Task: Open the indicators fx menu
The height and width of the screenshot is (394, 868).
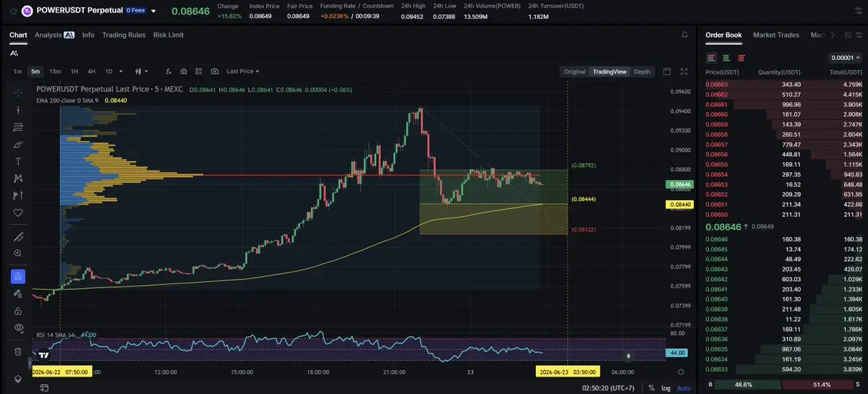Action: click(x=168, y=72)
